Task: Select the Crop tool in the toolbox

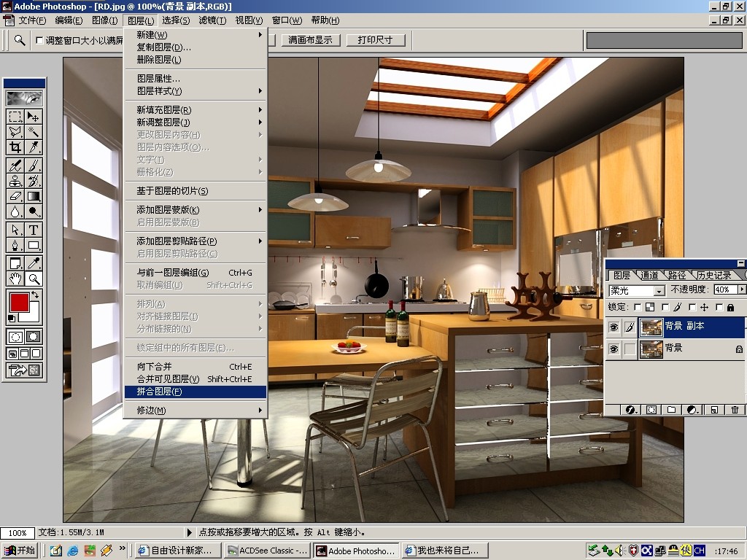Action: point(15,147)
